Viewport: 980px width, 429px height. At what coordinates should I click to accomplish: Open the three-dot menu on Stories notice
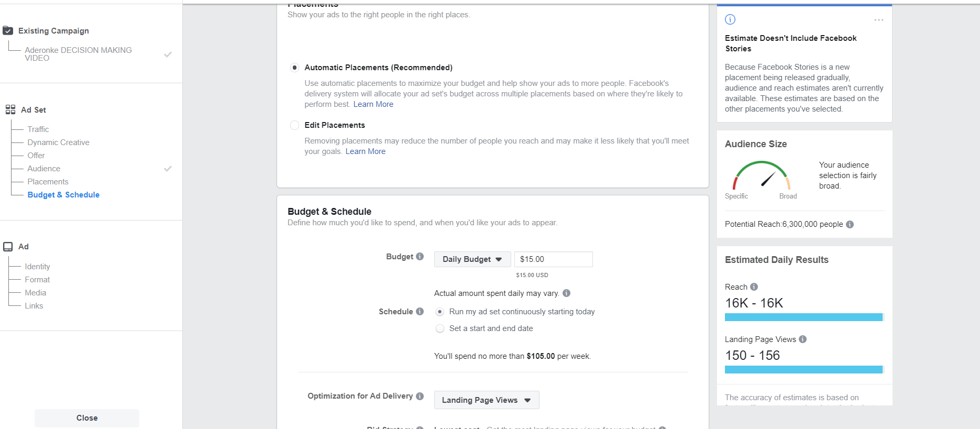tap(878, 20)
